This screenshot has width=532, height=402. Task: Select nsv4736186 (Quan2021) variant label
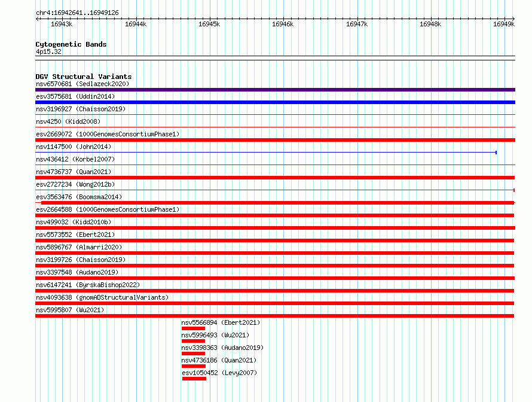pyautogui.click(x=219, y=360)
